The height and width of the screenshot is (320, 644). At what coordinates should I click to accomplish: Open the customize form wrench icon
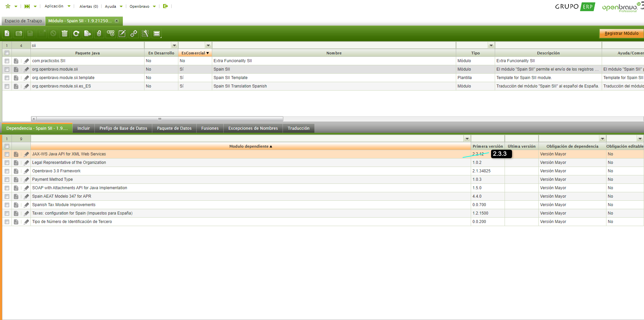click(145, 33)
